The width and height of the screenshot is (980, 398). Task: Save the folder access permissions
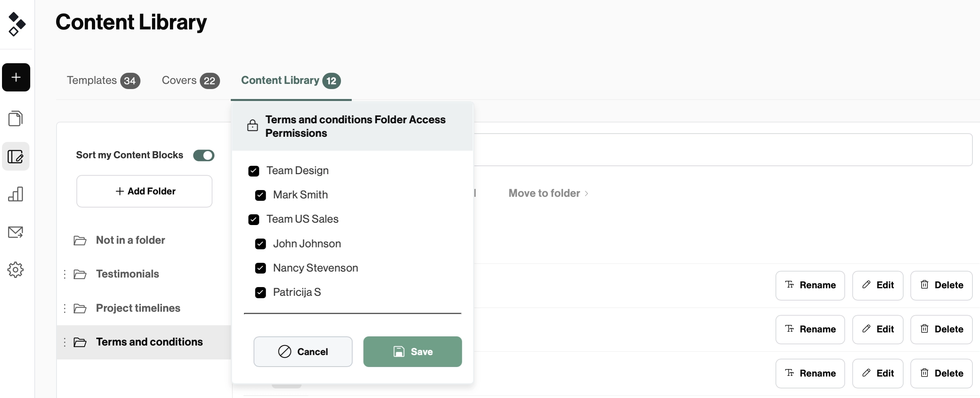click(x=412, y=351)
